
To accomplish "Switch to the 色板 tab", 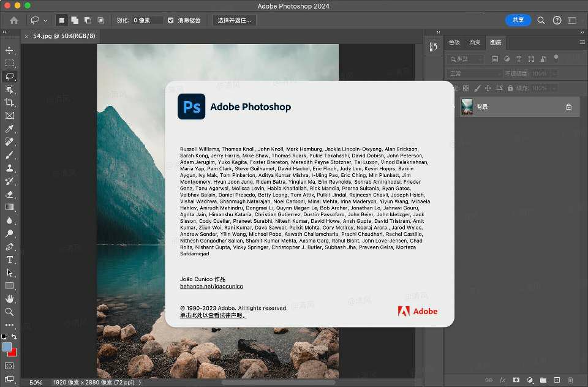I will click(454, 42).
